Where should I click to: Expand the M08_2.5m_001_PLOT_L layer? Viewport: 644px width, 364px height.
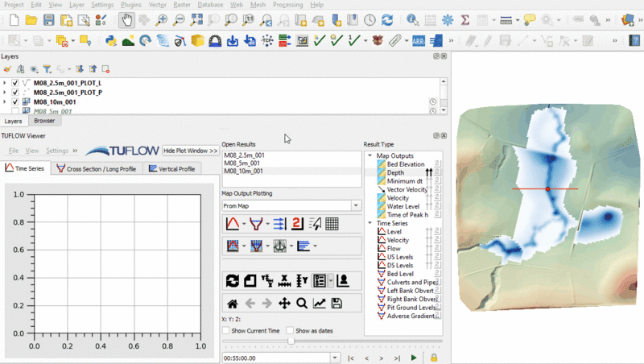coord(5,83)
